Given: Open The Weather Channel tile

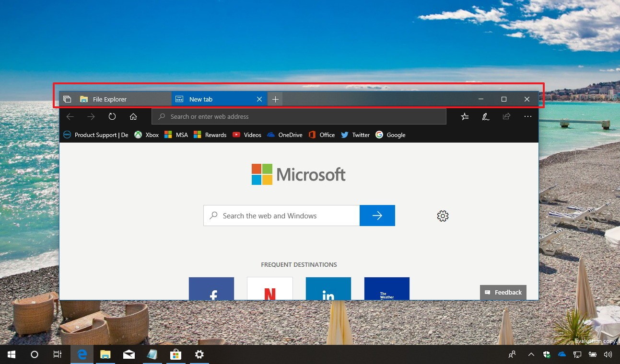Looking at the screenshot, I should pos(387,288).
